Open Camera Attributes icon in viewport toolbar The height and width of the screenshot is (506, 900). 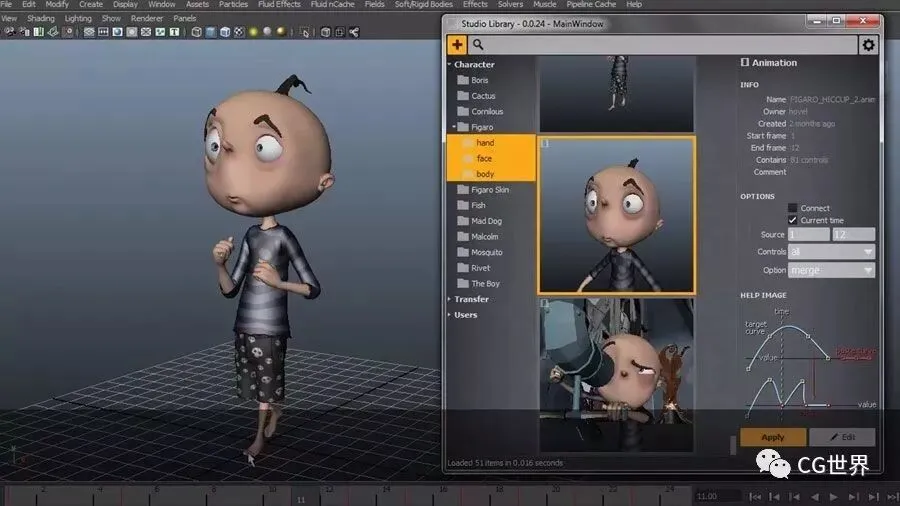click(x=24, y=32)
